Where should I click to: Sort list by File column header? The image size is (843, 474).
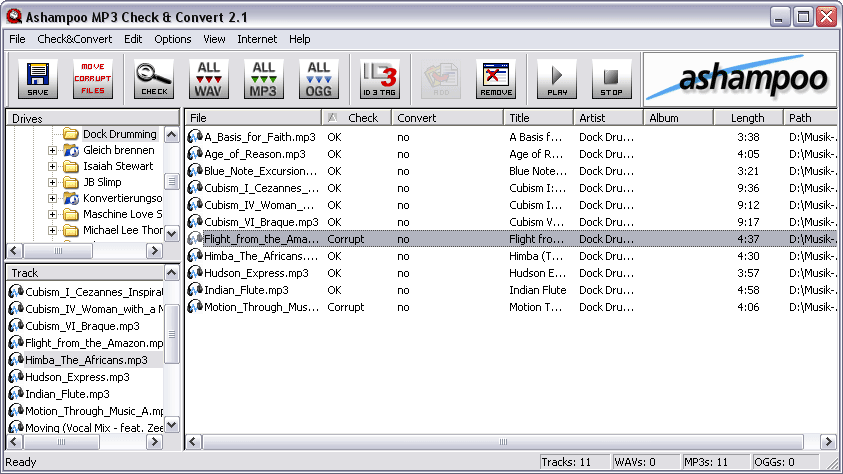coord(253,118)
